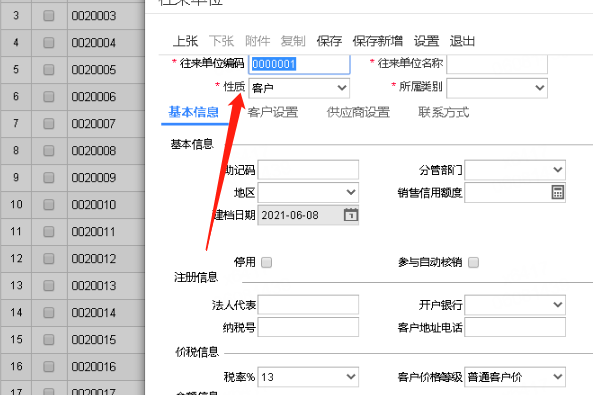Image resolution: width=593 pixels, height=395 pixels.
Task: Click the 客户地址电话 input field
Action: point(515,327)
